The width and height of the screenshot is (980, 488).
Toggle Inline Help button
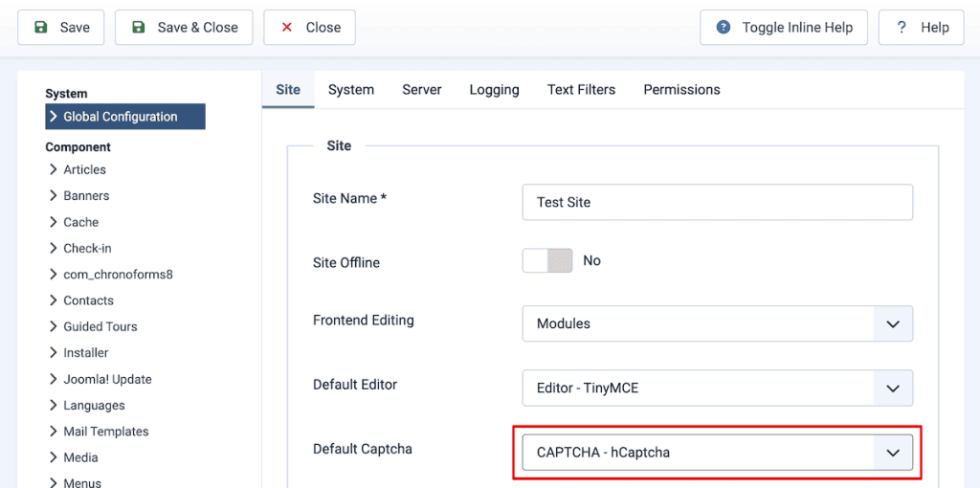[x=784, y=28]
